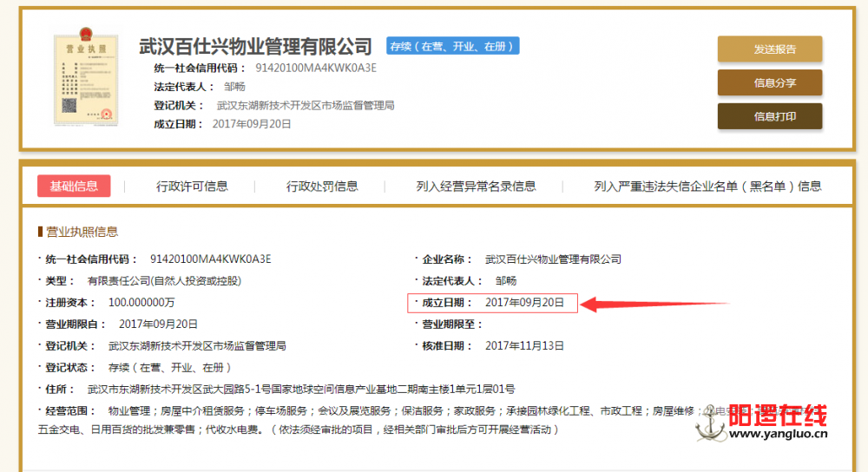
Task: Click the 存续（在营、开业、在册）status badge
Action: point(452,47)
